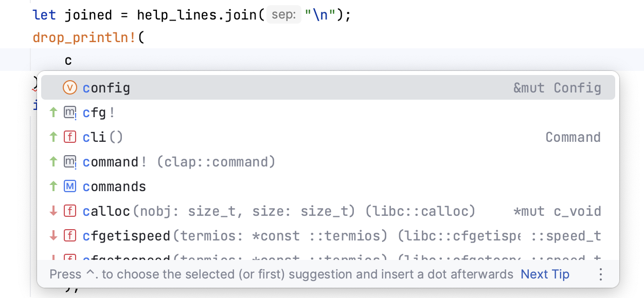
Task: Click the macro icon beside command!
Action: point(69,161)
